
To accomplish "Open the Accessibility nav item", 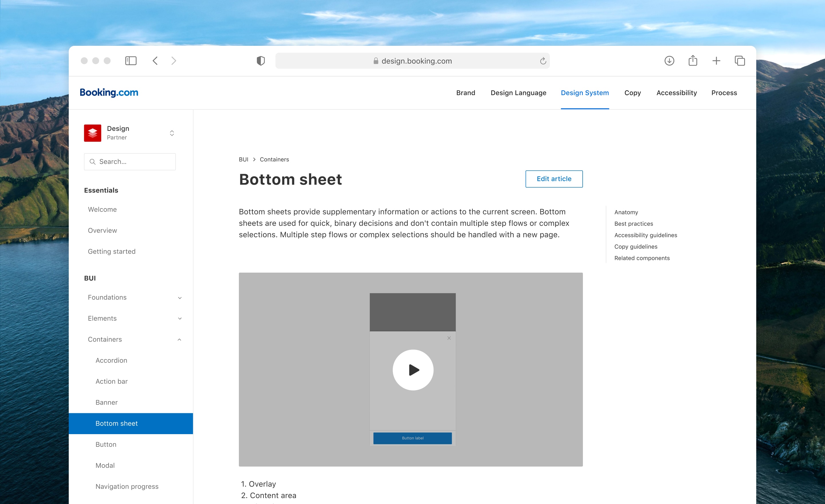I will pos(676,93).
